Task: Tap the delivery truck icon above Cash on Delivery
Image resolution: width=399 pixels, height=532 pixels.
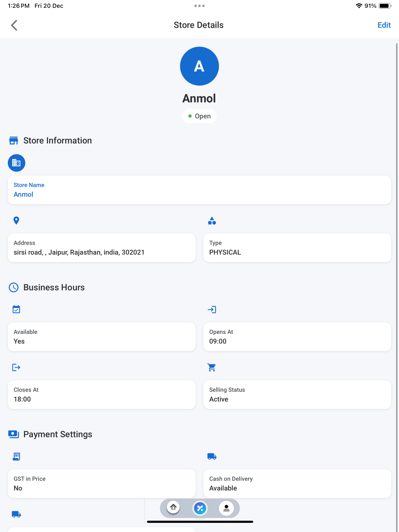Action: click(x=212, y=456)
